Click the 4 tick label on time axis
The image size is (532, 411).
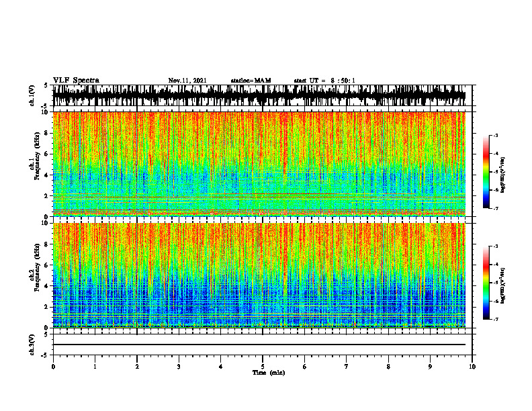click(221, 367)
